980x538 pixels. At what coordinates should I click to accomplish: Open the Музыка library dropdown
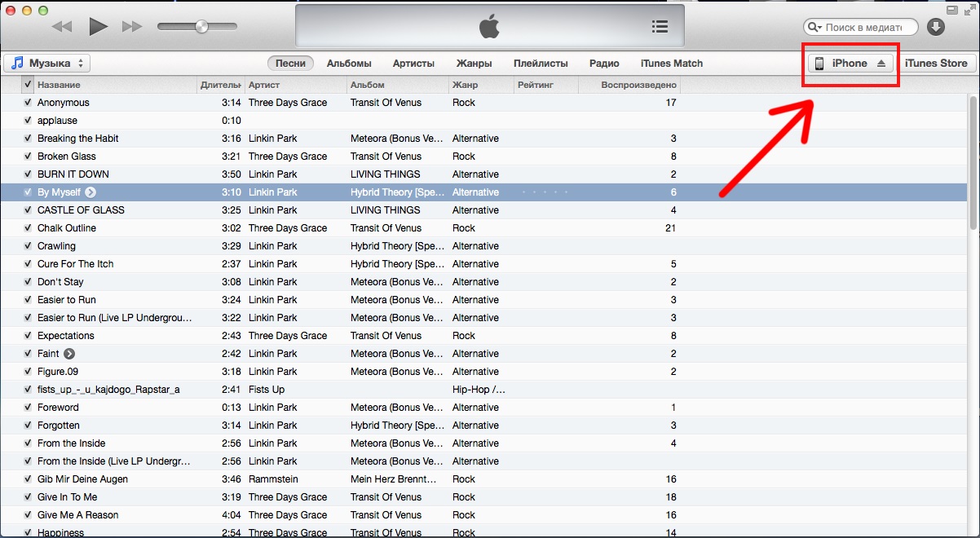pos(47,64)
